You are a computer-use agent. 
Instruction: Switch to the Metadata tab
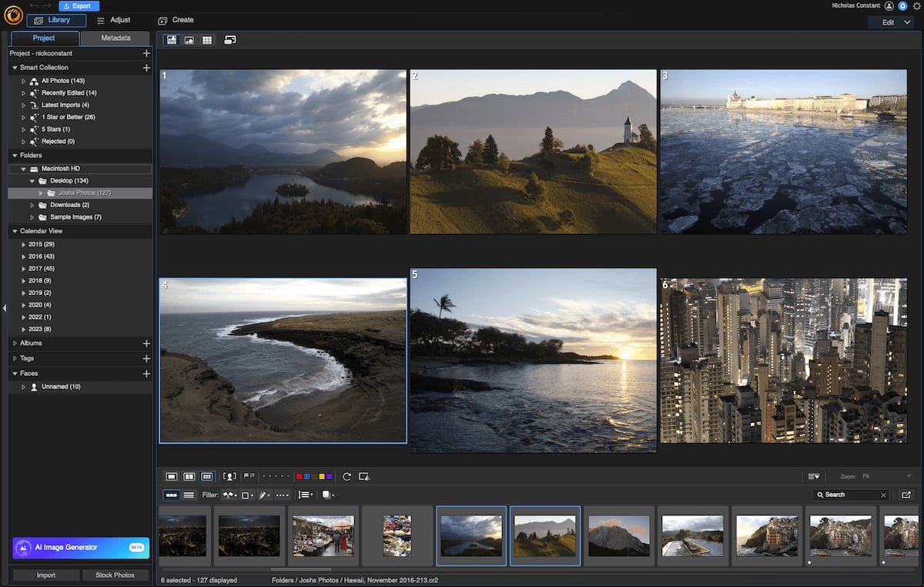tap(115, 37)
